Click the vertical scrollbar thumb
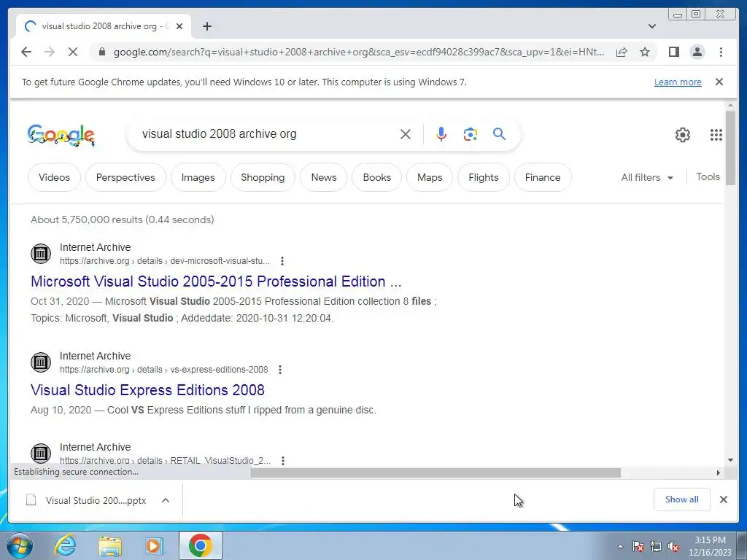This screenshot has width=747, height=560. click(x=730, y=147)
